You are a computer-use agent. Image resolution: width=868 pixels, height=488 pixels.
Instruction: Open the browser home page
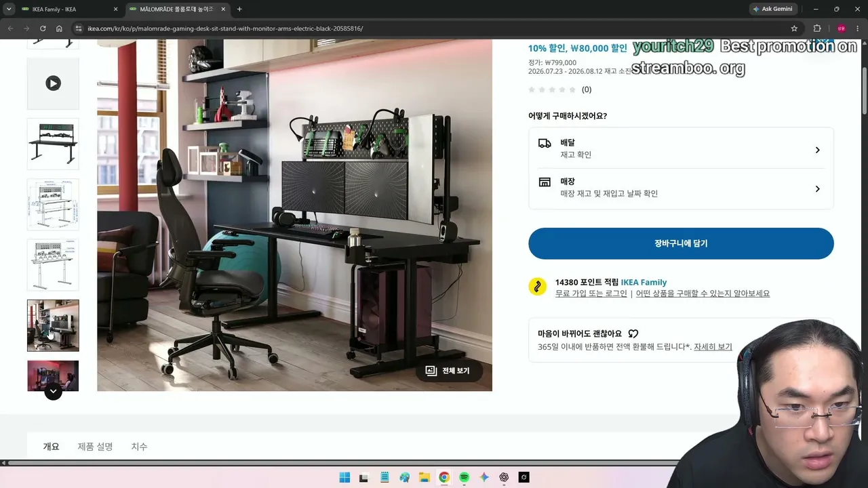click(x=60, y=28)
